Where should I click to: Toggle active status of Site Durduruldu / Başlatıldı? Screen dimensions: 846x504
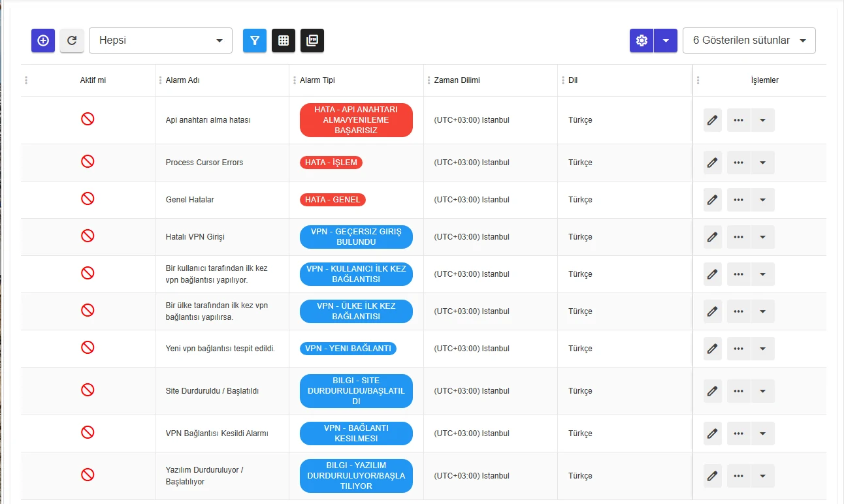[x=88, y=390]
